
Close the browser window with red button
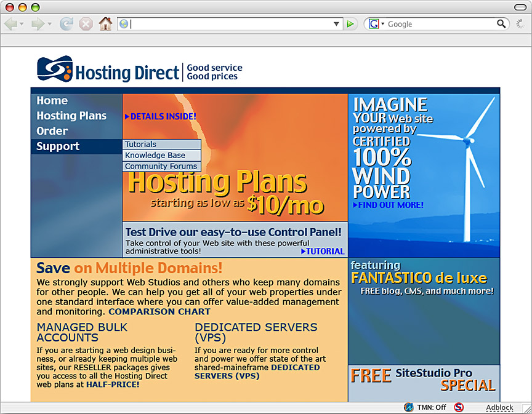[10, 7]
